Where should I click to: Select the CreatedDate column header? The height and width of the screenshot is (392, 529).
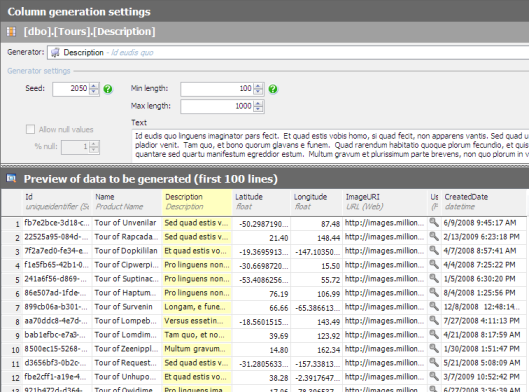point(484,202)
